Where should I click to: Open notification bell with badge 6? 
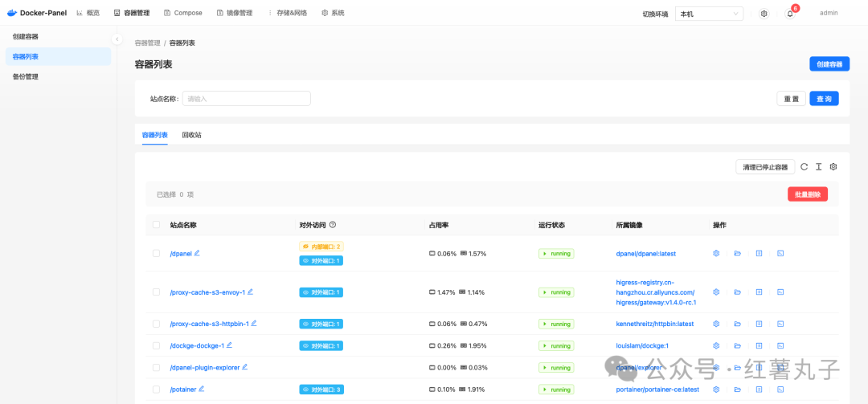(790, 14)
